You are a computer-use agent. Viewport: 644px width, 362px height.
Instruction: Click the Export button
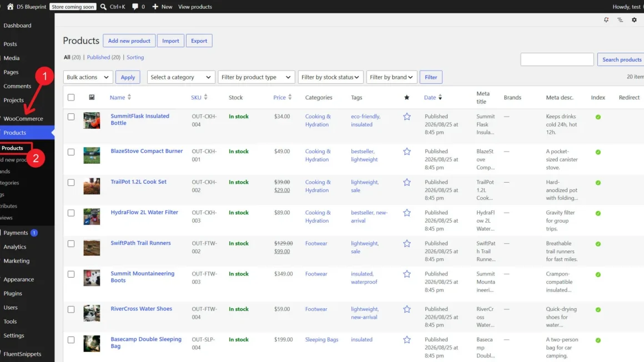[x=199, y=41]
